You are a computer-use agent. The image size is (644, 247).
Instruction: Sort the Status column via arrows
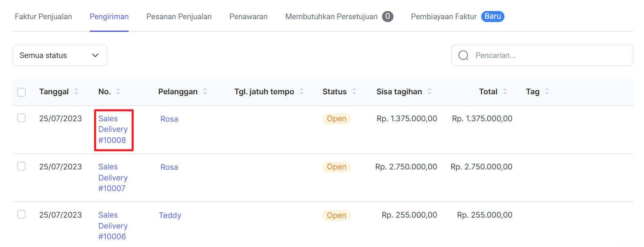pyautogui.click(x=354, y=91)
